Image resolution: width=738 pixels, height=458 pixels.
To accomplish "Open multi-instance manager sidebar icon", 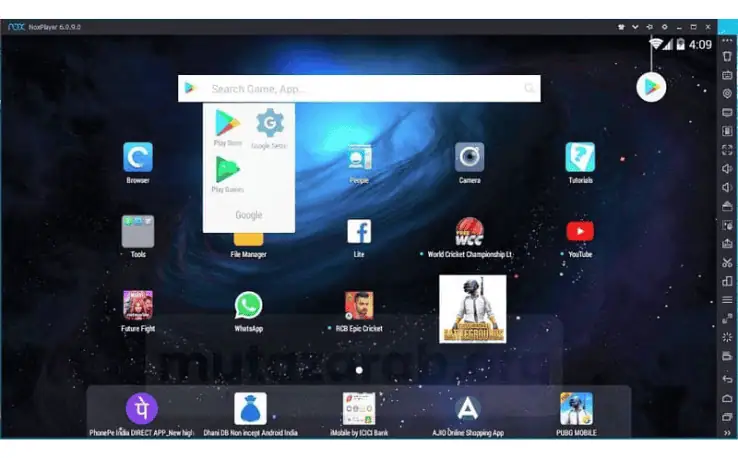I will coord(727,281).
